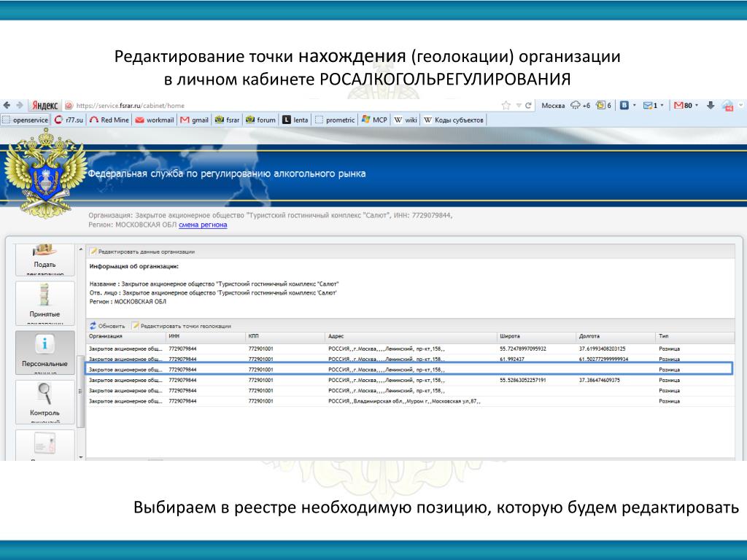The image size is (747, 560).
Task: Click the Отв. лицо organization info line
Action: (213, 293)
